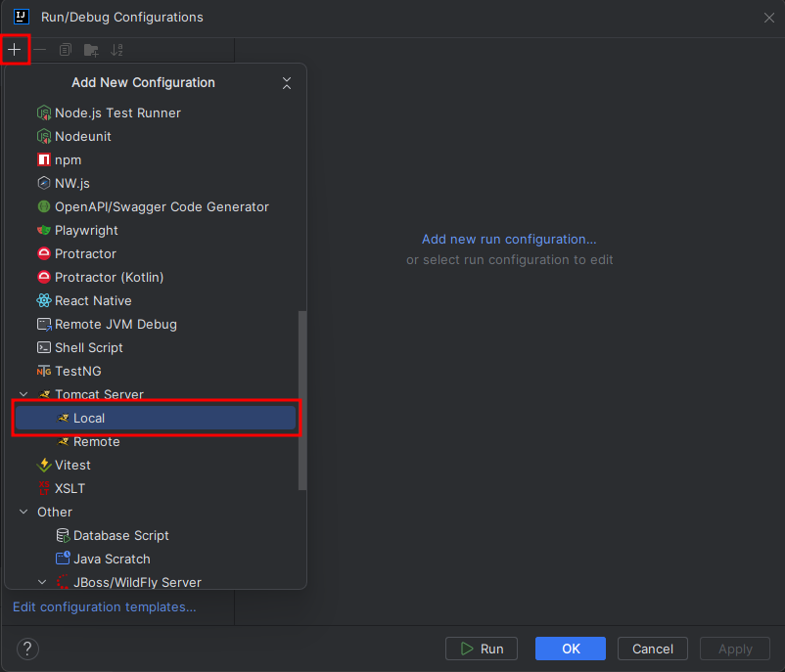Collapse the Other group chevron
This screenshot has width=785, height=672.
[23, 512]
